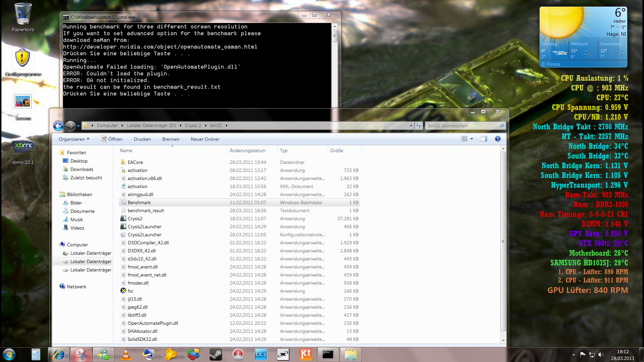The width and height of the screenshot is (644, 362).
Task: Sort files by Änderungsdatum column header
Action: [252, 151]
